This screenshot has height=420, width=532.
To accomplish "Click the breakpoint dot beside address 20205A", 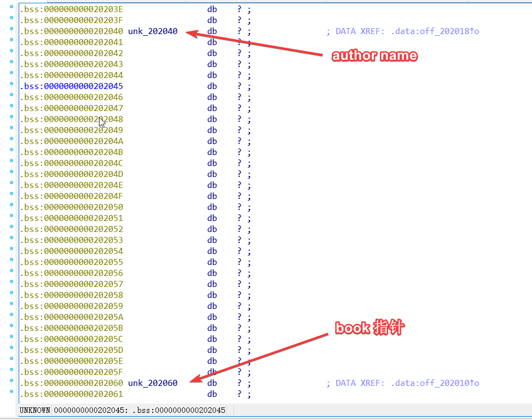I will 12,317.
